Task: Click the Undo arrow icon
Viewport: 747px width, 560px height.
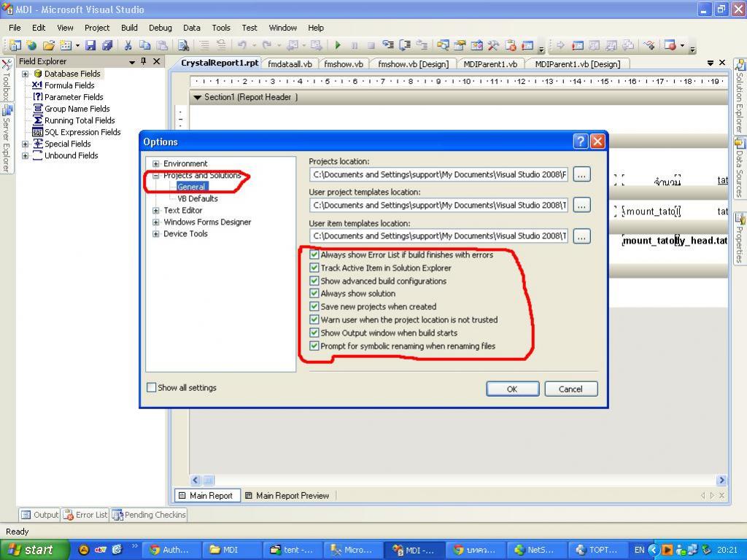Action: tap(242, 45)
